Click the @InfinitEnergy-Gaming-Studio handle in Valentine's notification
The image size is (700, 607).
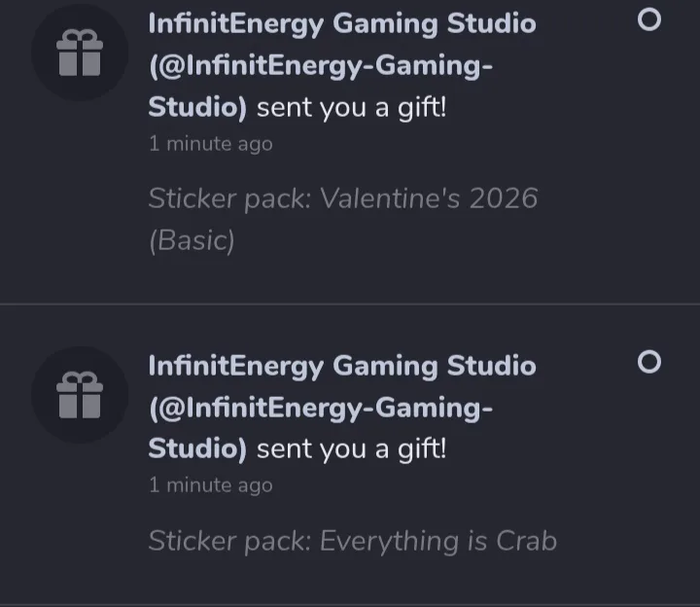(x=321, y=66)
